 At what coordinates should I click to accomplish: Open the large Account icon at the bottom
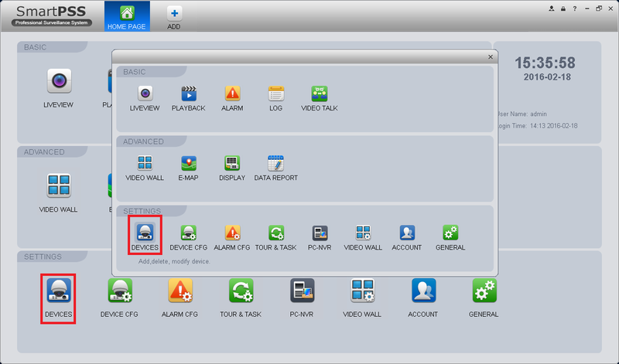(422, 298)
